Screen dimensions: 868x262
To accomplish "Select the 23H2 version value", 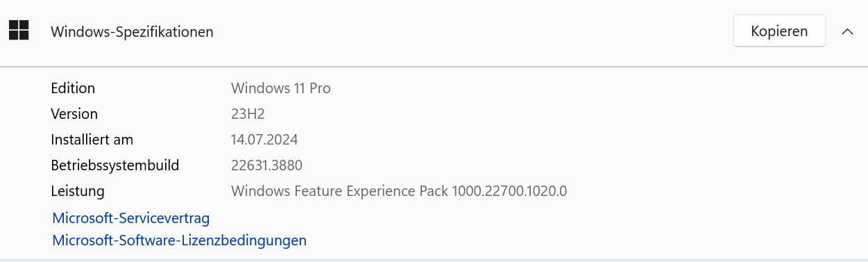I will 248,114.
